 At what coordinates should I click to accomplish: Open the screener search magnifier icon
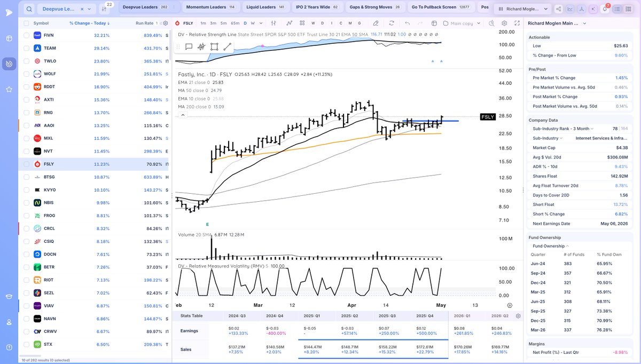pos(29,9)
